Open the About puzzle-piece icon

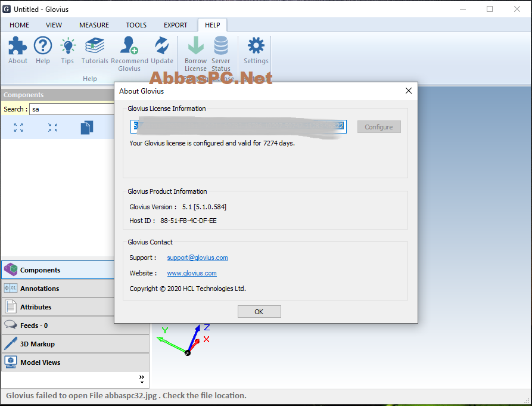[x=18, y=45]
